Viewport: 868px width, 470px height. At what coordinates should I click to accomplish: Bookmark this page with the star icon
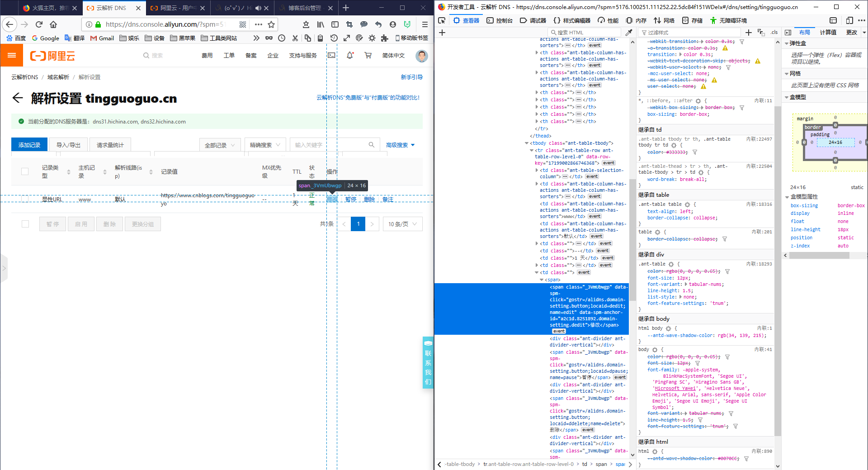click(x=271, y=24)
